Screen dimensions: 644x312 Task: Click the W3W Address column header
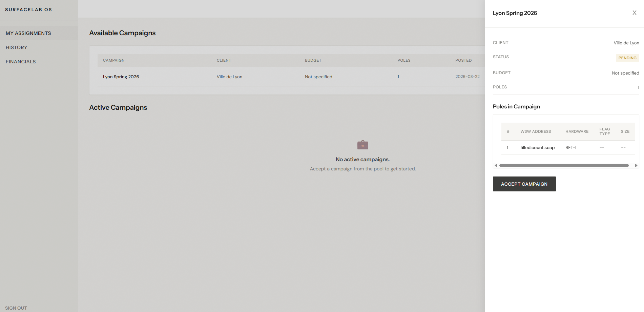[536, 131]
